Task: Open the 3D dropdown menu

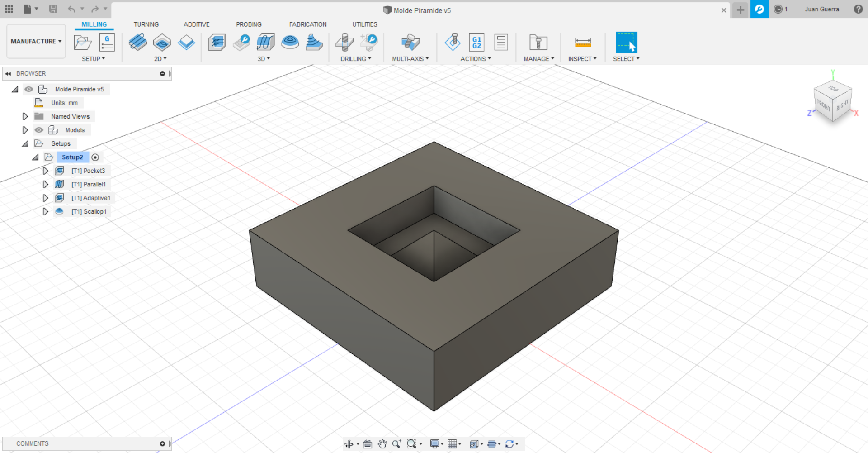Action: tap(264, 59)
